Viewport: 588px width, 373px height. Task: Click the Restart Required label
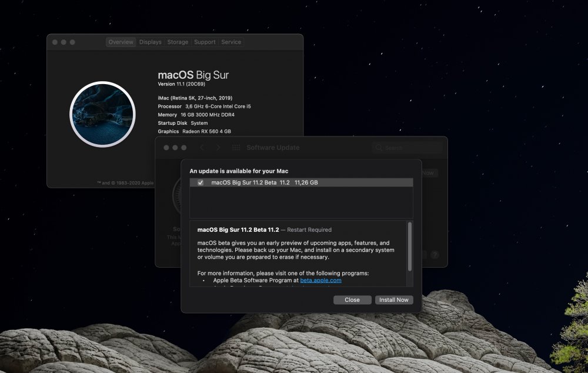(x=309, y=229)
